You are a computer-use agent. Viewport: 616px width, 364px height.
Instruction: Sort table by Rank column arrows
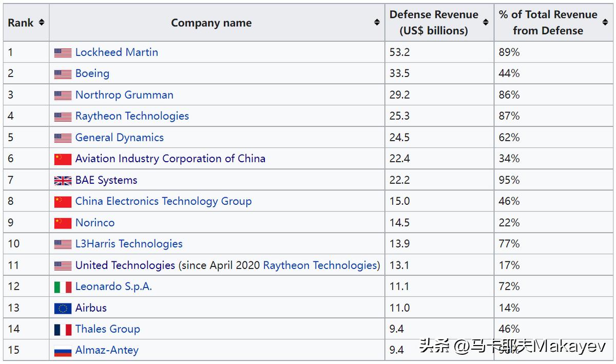tap(41, 23)
